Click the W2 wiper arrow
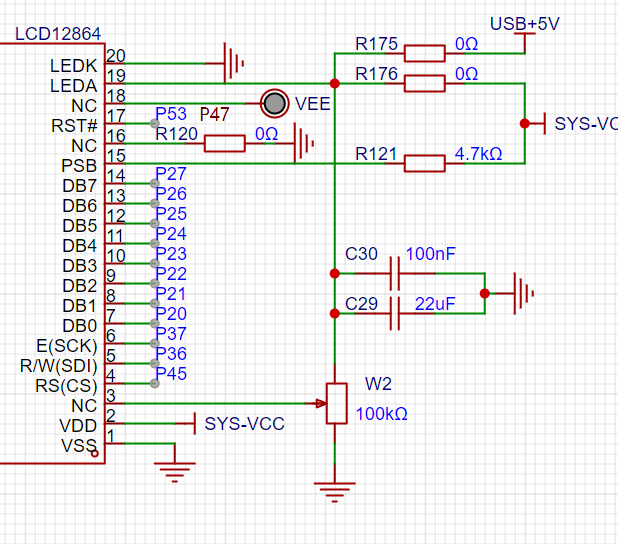Image resolution: width=618 pixels, height=544 pixels. click(x=321, y=403)
